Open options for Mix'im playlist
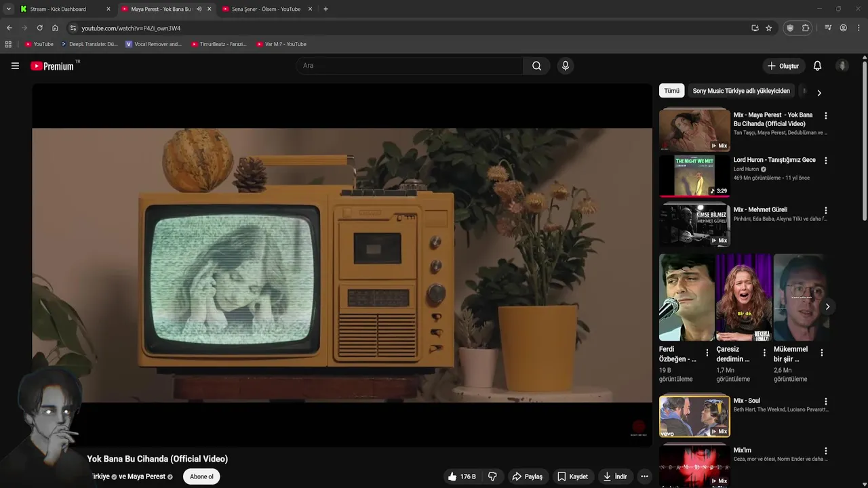 coord(825,451)
